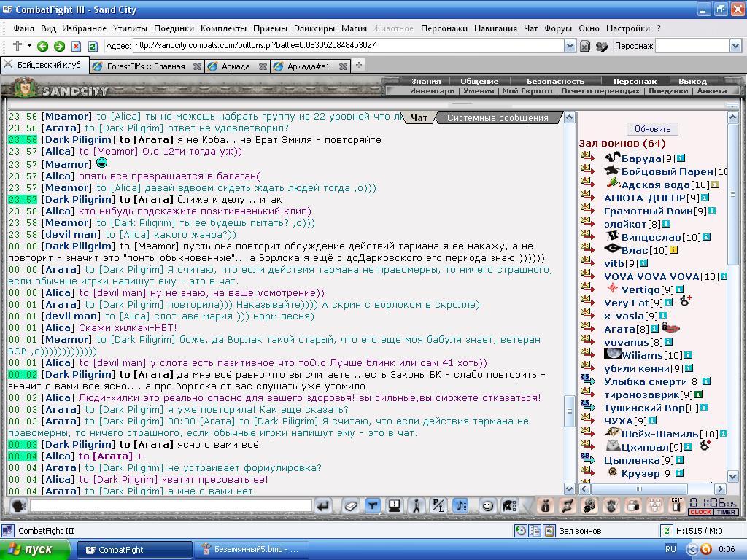Click the chat vertical scrollbar thumb
This screenshot has height=560, width=747.
tap(569, 411)
